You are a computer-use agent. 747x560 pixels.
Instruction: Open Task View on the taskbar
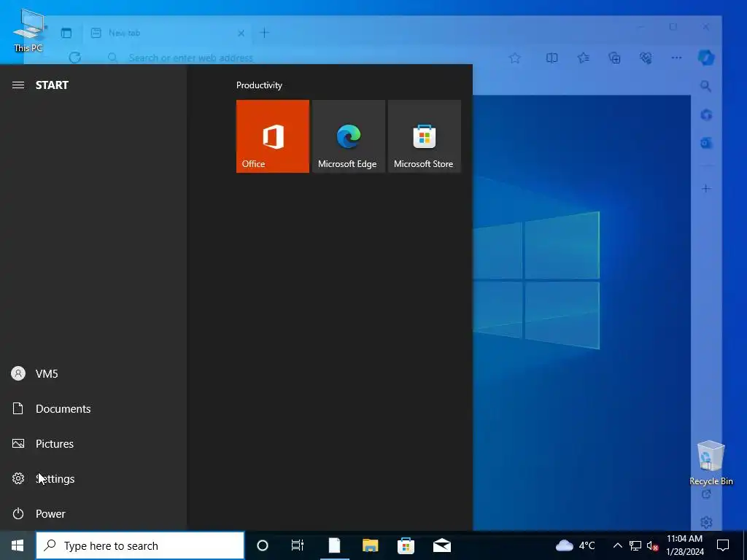[298, 545]
